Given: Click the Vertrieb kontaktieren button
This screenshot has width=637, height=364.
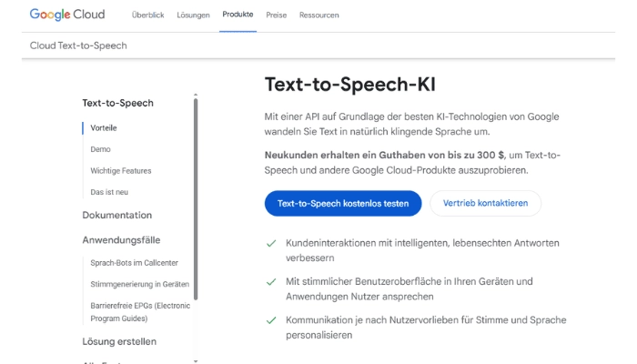Looking at the screenshot, I should (485, 203).
